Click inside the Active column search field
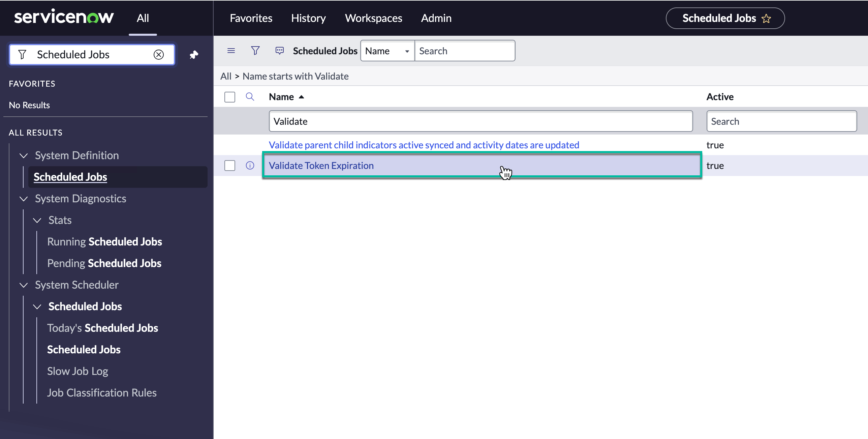868x439 pixels. click(781, 121)
